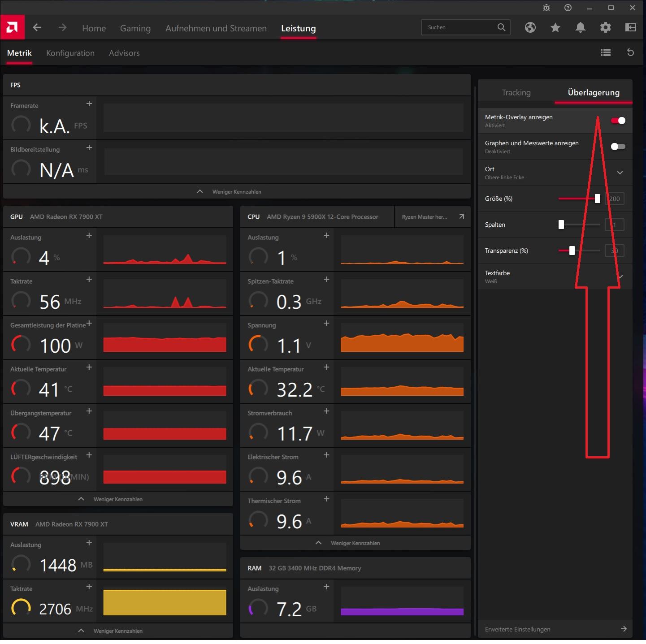Open the web browser globe icon
646x644 pixels.
tap(530, 28)
